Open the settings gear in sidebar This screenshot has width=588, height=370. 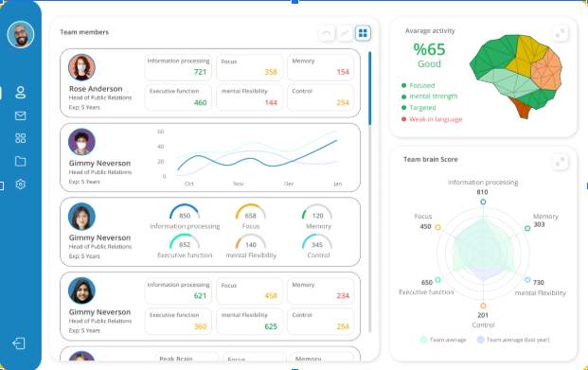pos(20,185)
